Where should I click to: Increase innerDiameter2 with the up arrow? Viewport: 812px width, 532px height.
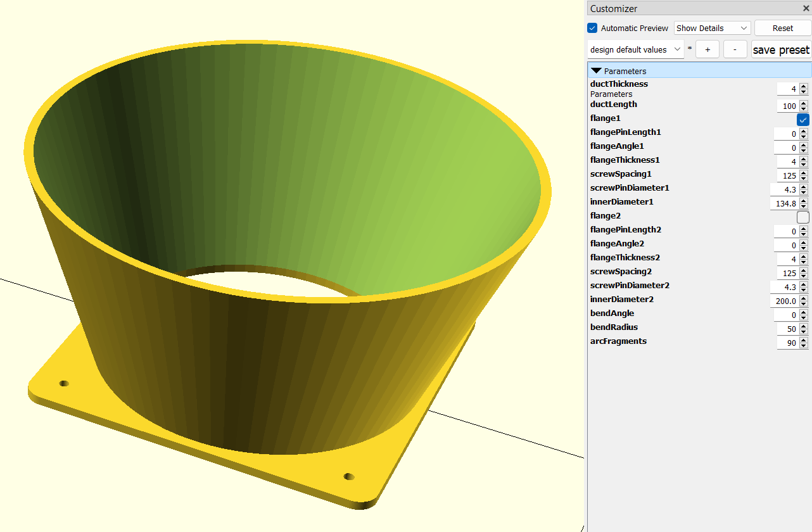pos(804,298)
